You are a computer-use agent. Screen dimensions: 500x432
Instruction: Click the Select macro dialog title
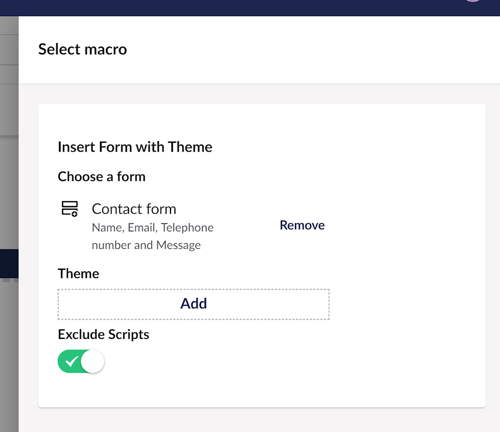click(x=82, y=49)
